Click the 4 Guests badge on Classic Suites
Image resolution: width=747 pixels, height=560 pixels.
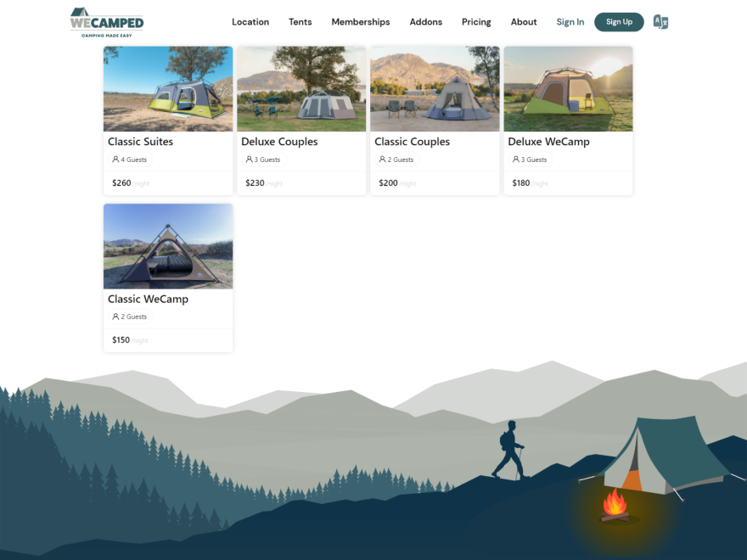point(130,160)
